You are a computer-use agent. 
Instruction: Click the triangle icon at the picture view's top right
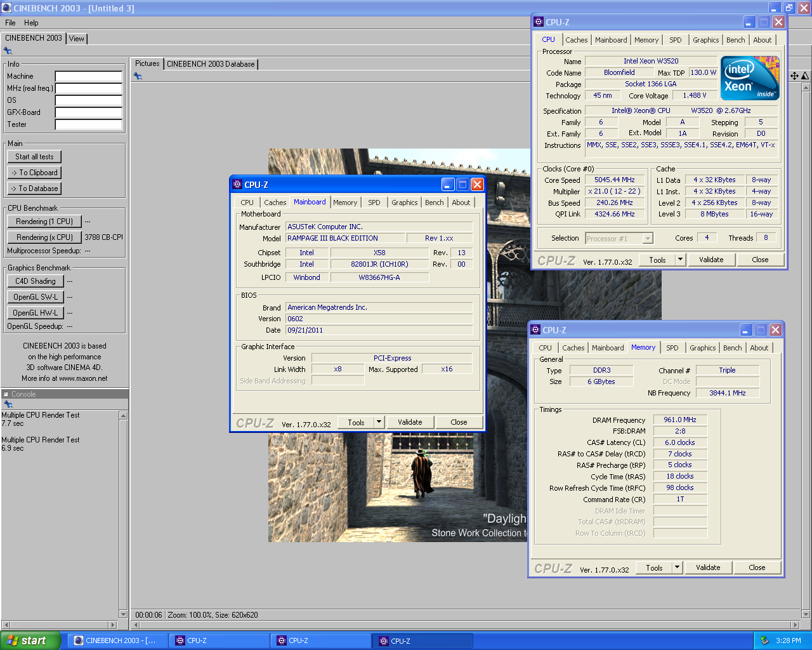click(805, 76)
